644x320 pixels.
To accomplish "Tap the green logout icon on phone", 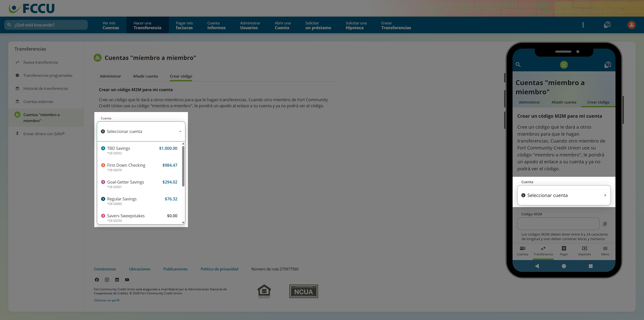I will pos(564,65).
